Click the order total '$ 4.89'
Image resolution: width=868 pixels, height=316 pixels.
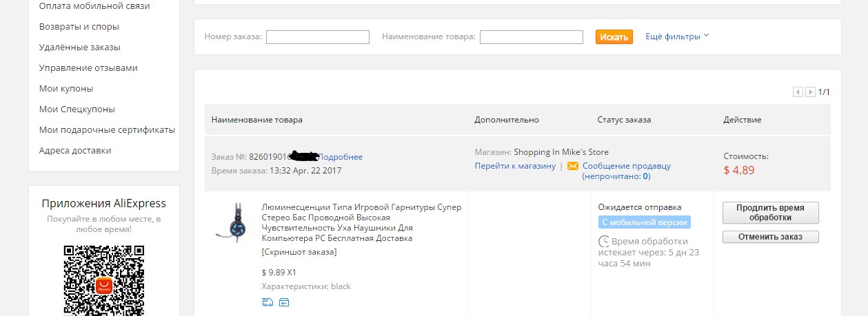click(x=740, y=171)
